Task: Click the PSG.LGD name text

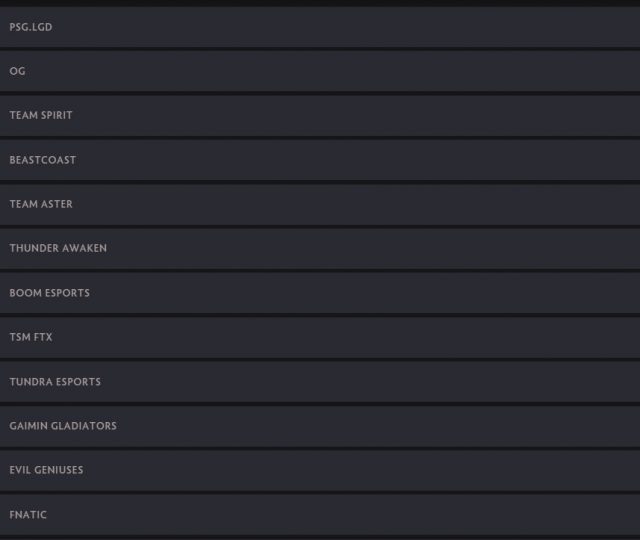Action: pos(31,27)
